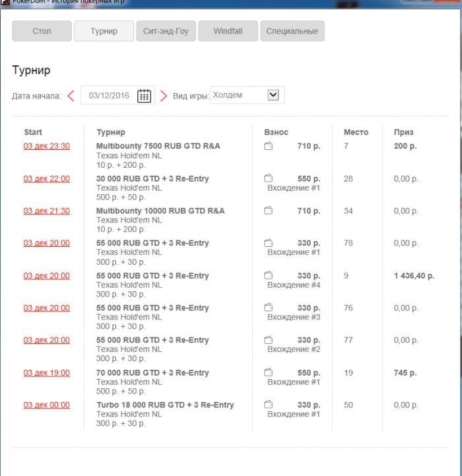The width and height of the screenshot is (462, 476).
Task: Switch to the Турнир tab
Action: [104, 31]
